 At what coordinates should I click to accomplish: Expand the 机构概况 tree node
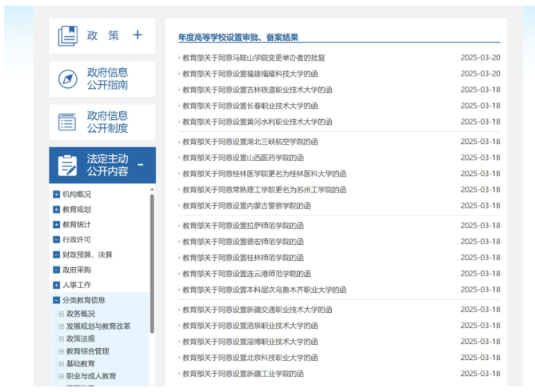coord(56,194)
